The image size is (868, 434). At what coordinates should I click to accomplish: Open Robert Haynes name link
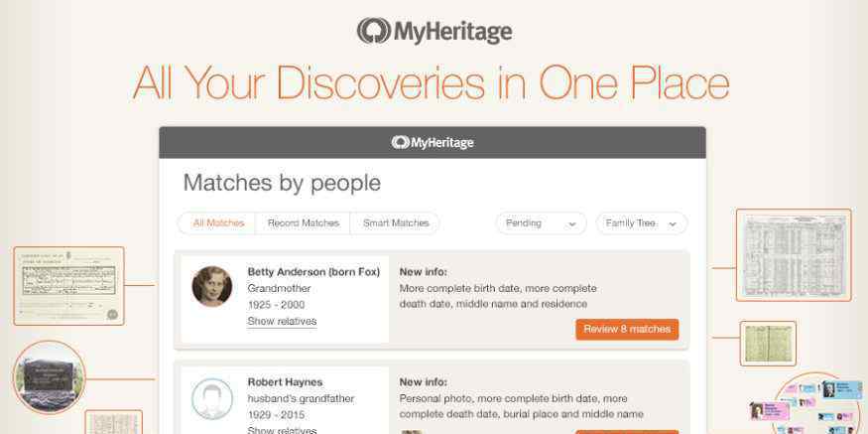pyautogui.click(x=285, y=382)
